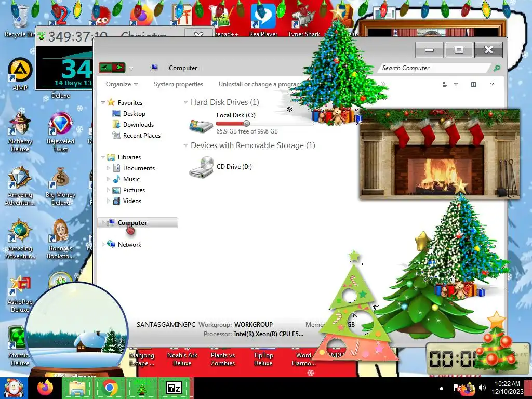Click System properties in toolbar
Screen dimensions: 532x399
[179, 84]
